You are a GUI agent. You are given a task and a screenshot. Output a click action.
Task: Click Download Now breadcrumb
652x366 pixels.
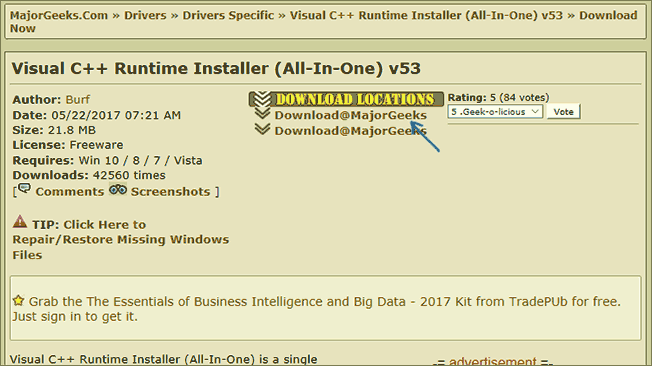tap(324, 22)
